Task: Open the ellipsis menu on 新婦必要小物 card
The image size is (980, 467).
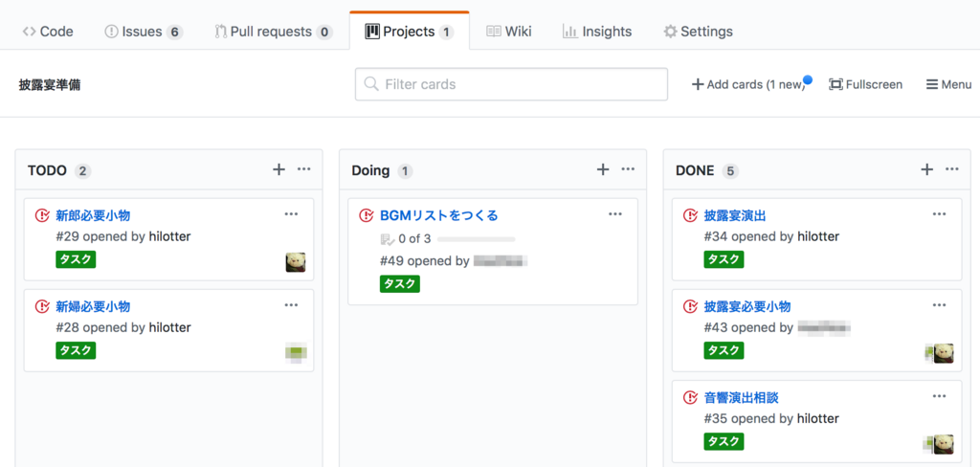Action: click(x=291, y=305)
